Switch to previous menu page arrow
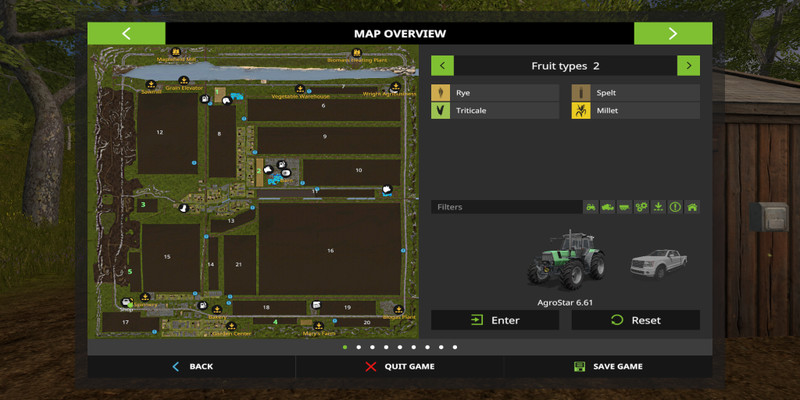This screenshot has height=400, width=800. point(126,33)
